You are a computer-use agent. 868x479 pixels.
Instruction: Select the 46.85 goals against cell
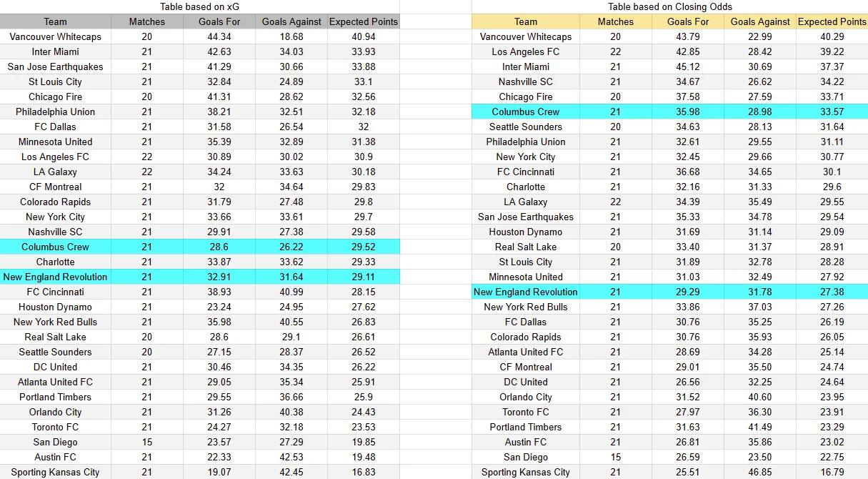coord(760,472)
